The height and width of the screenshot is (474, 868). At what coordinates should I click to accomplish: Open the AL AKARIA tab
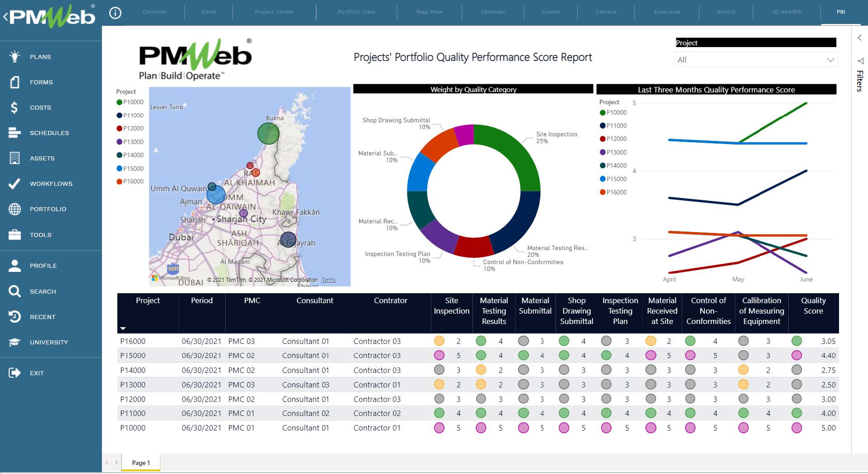pyautogui.click(x=787, y=12)
